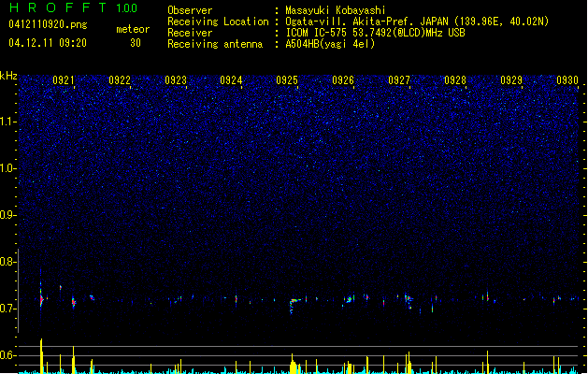Select the file name 0412110920.png
Screen dimensions: 588x374
coord(48,24)
